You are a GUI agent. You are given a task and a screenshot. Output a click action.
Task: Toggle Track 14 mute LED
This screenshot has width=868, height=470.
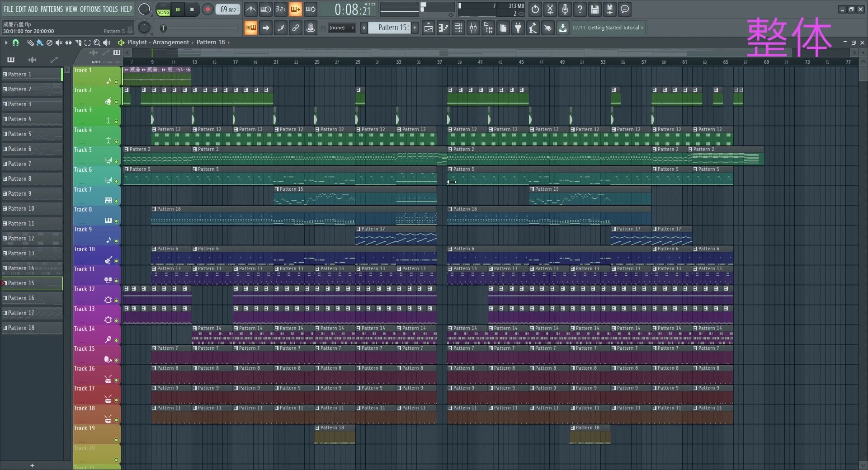(116, 340)
